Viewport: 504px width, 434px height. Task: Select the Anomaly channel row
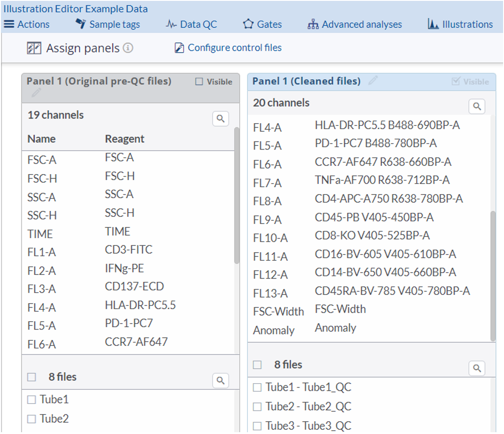coord(369,329)
